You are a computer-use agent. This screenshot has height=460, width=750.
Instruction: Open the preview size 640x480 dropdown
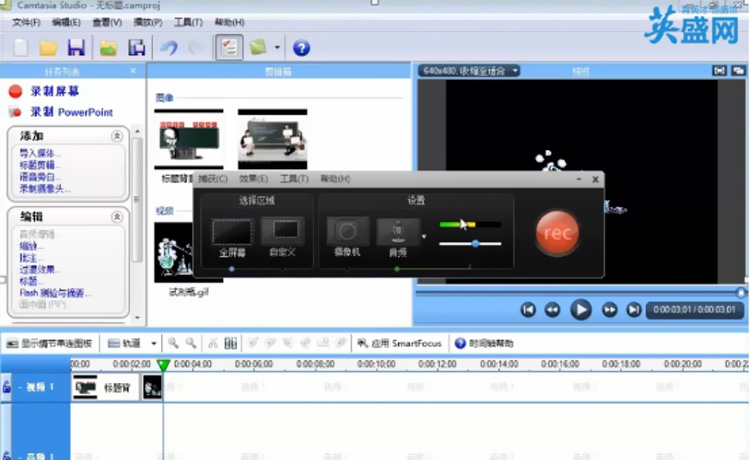tap(470, 71)
